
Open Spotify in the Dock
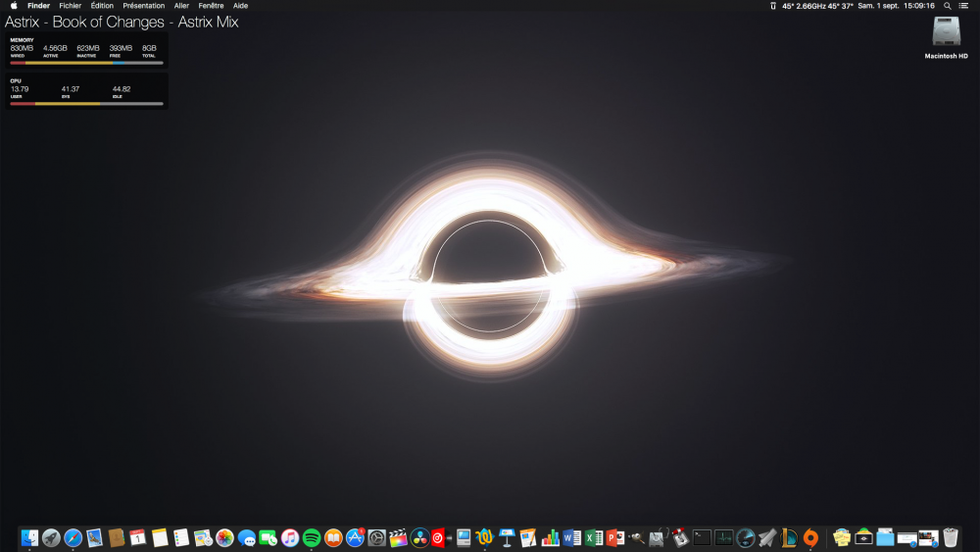312,537
